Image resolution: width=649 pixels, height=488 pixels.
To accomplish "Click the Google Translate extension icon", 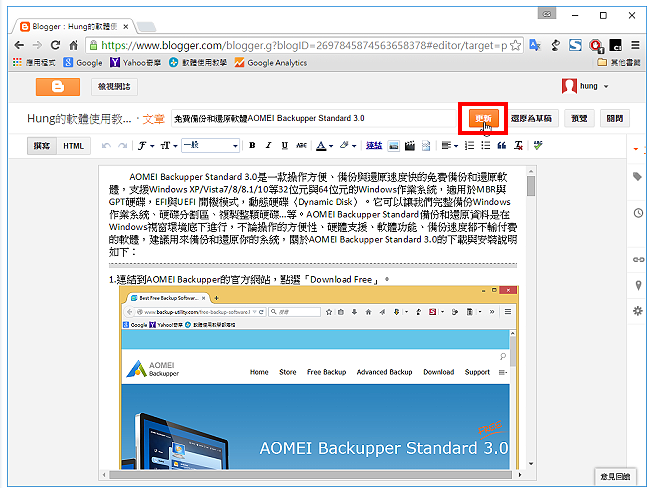I will coord(535,45).
